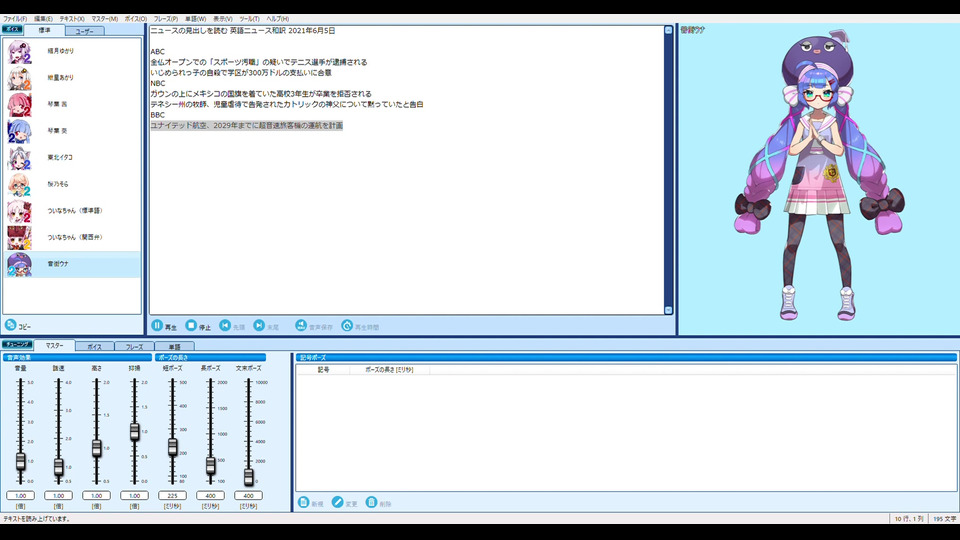Switch to the ボイス tuning tab
The height and width of the screenshot is (540, 960).
pos(94,347)
